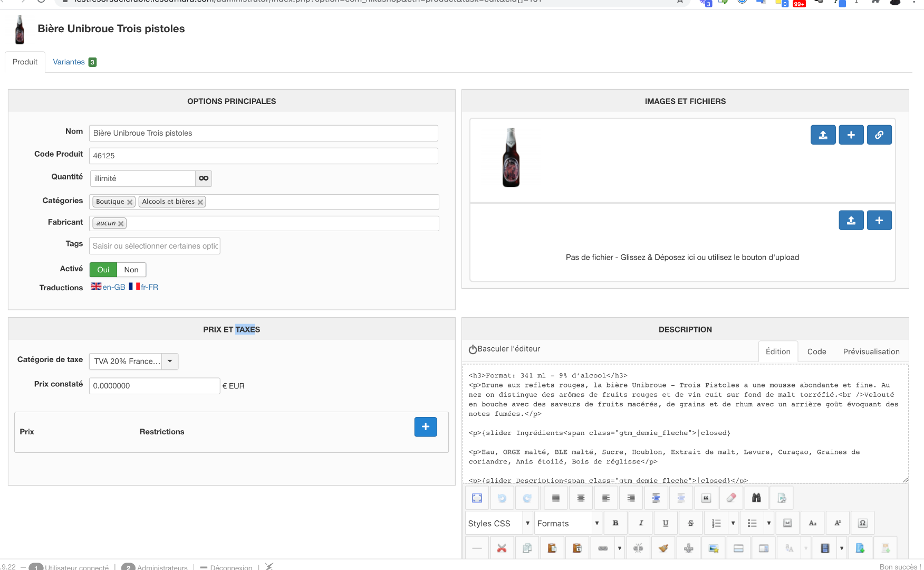
Task: Apply superscript formatting
Action: point(838,523)
